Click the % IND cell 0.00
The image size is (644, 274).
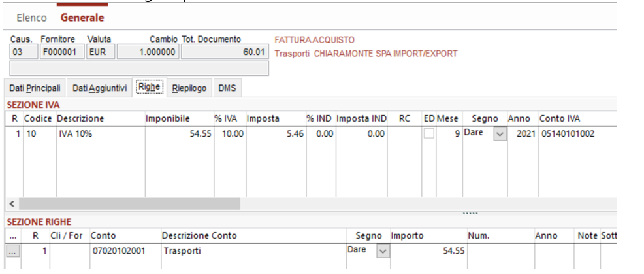[320, 134]
